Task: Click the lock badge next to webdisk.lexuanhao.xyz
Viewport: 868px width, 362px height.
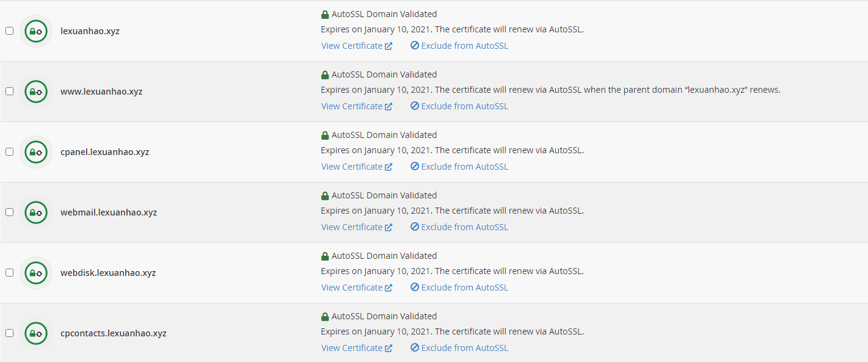Action: pos(36,273)
